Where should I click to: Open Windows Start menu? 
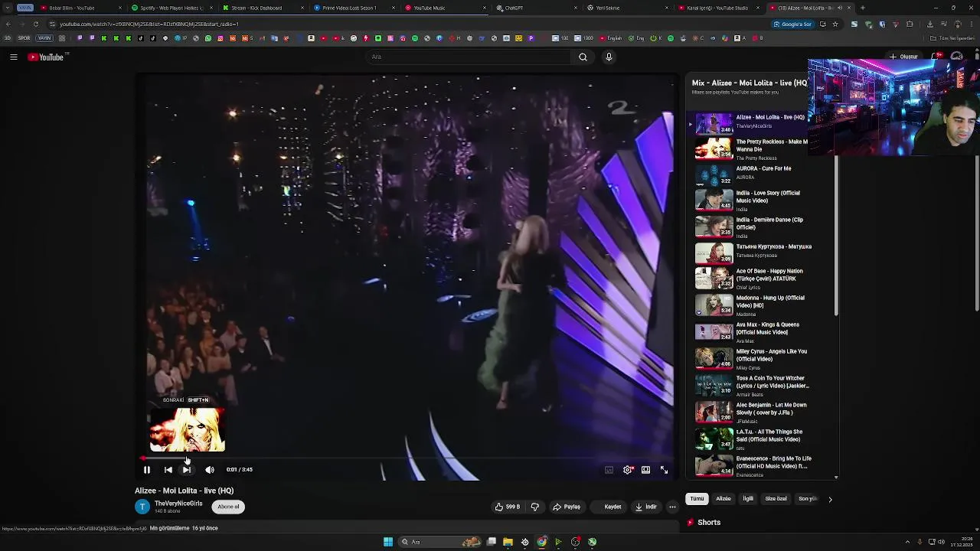388,542
